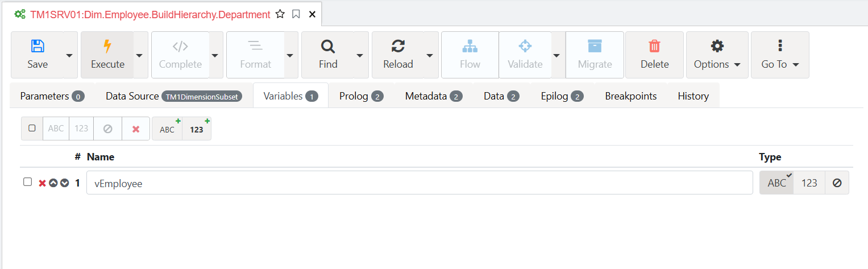Switch to the Data tab

coord(501,96)
